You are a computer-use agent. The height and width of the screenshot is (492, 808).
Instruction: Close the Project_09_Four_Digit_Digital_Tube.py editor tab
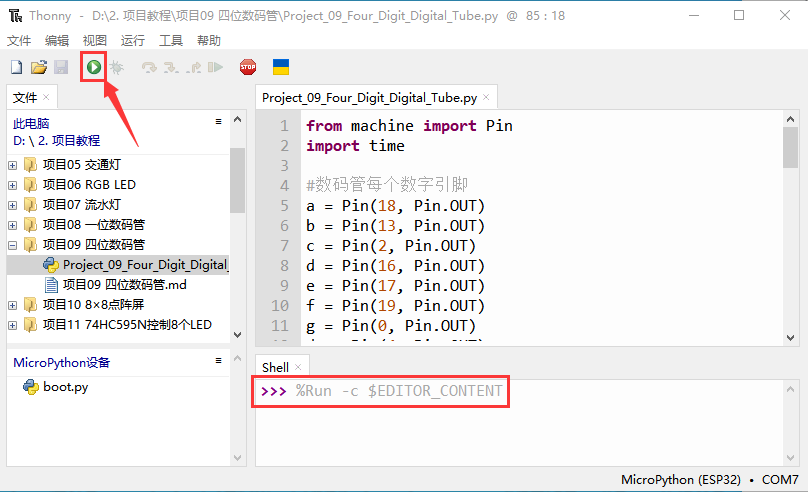click(487, 98)
